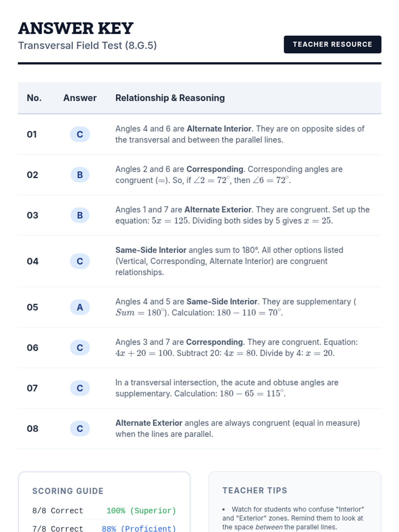Viewport: 399px width, 532px height.
Task: Click answer badge C in row 07
Action: [x=80, y=388]
